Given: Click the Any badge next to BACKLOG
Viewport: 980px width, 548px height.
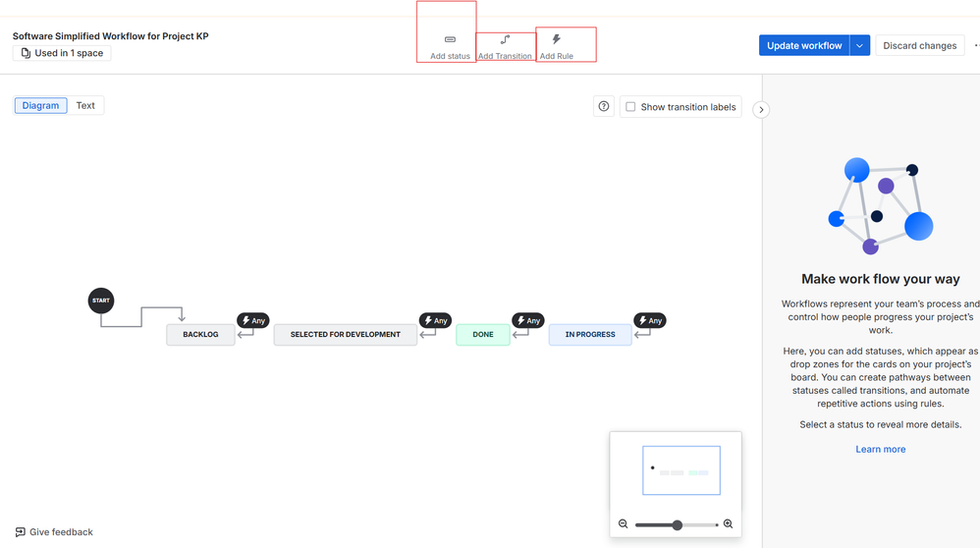Looking at the screenshot, I should click(x=253, y=320).
